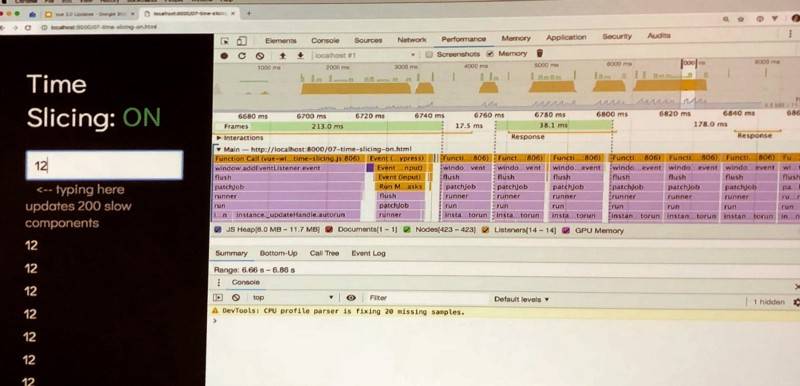Open the Bottom-Up tab
This screenshot has height=386, width=800.
[x=279, y=253]
